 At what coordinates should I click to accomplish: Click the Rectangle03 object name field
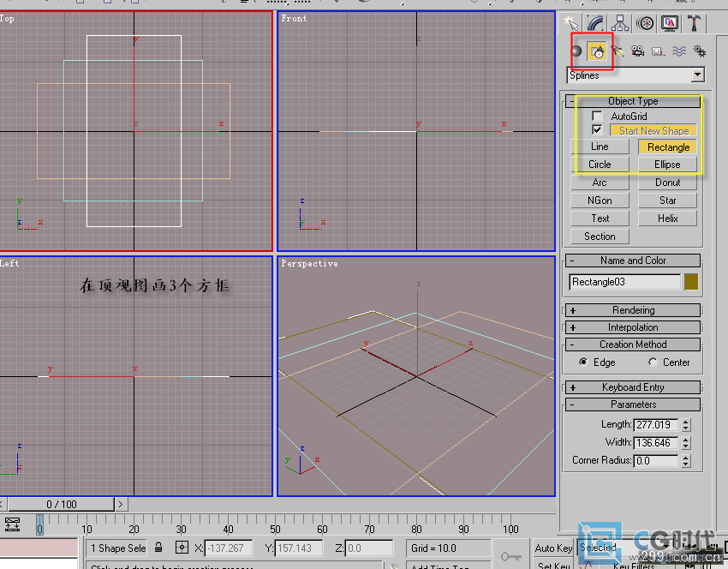click(625, 282)
